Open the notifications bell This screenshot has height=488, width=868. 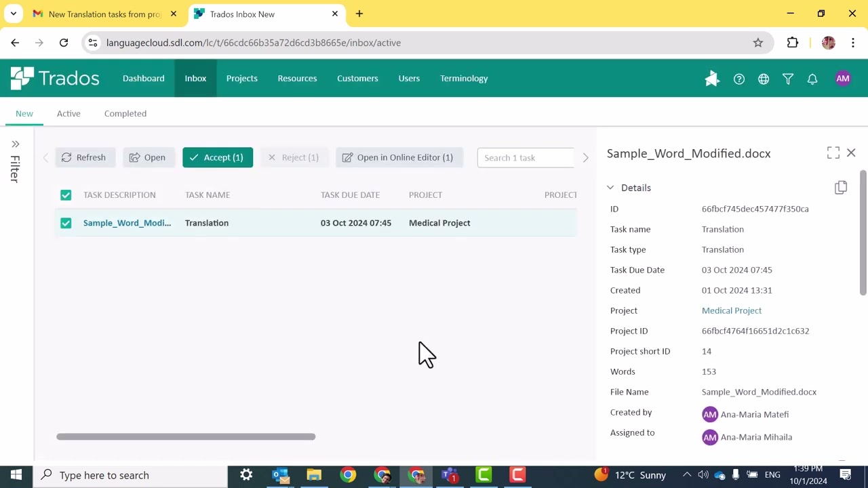click(x=812, y=79)
